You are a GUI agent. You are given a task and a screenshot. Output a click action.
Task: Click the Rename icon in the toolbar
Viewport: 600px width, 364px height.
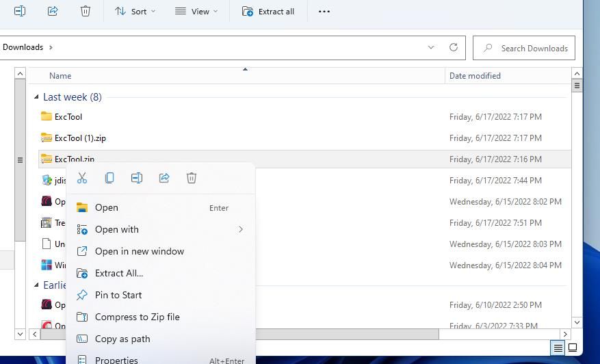pos(20,11)
